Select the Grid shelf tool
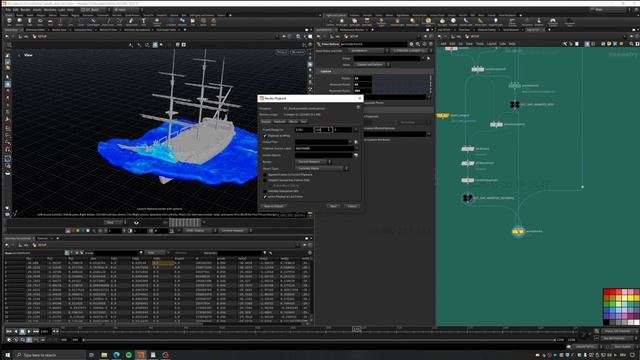This screenshot has height=360, width=640. [50, 22]
